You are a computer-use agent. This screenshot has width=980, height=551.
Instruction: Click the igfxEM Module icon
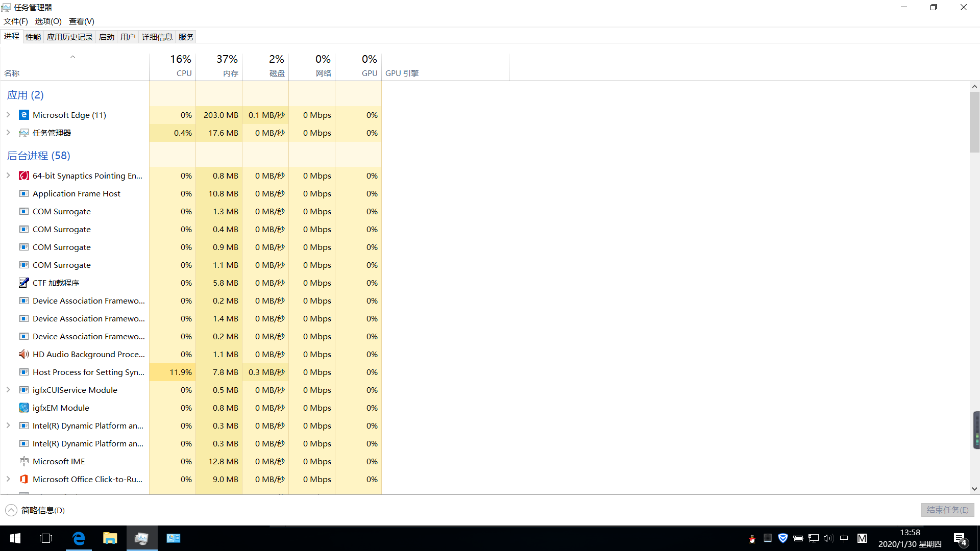click(x=24, y=408)
